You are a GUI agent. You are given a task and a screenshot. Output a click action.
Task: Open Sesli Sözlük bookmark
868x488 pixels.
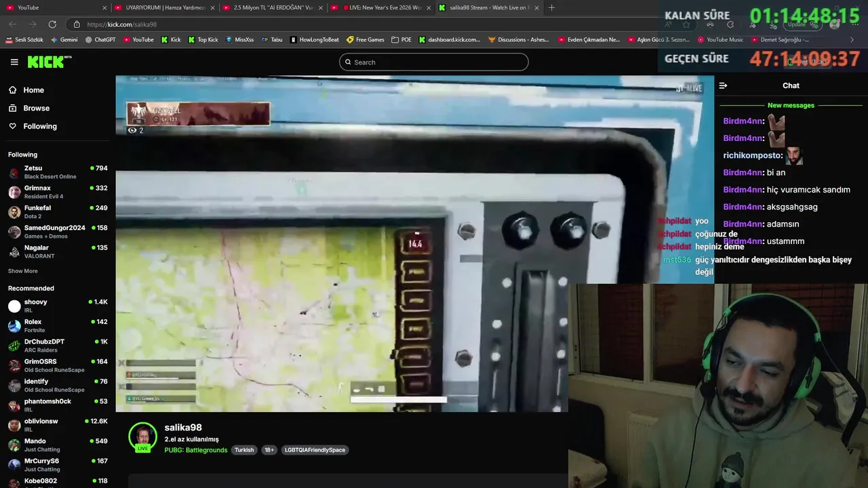24,40
